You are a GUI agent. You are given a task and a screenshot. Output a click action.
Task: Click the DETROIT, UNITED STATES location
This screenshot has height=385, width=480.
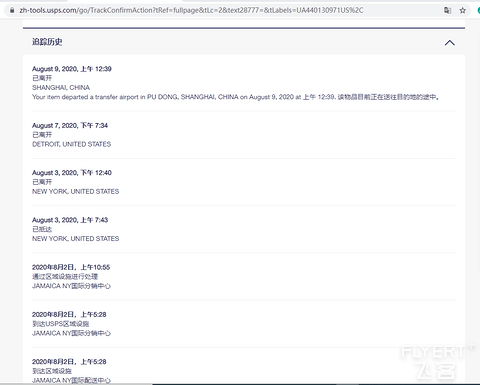click(x=71, y=144)
